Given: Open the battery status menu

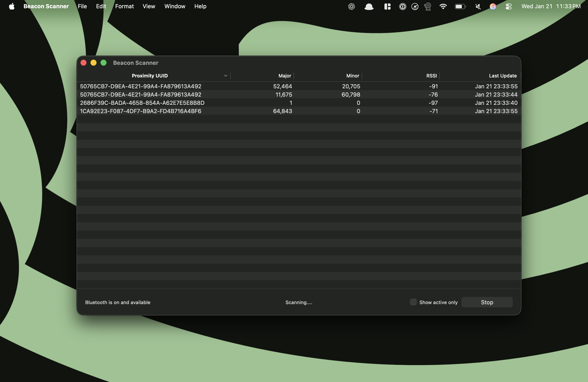Looking at the screenshot, I should (460, 7).
